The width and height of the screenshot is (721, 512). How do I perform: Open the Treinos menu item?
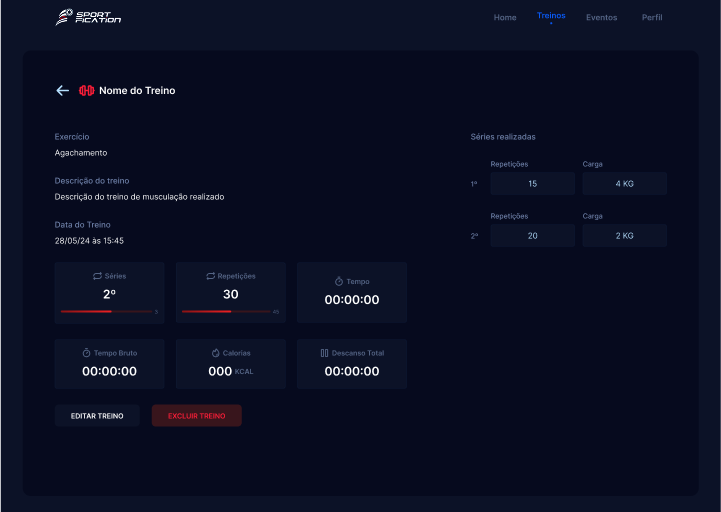point(551,16)
